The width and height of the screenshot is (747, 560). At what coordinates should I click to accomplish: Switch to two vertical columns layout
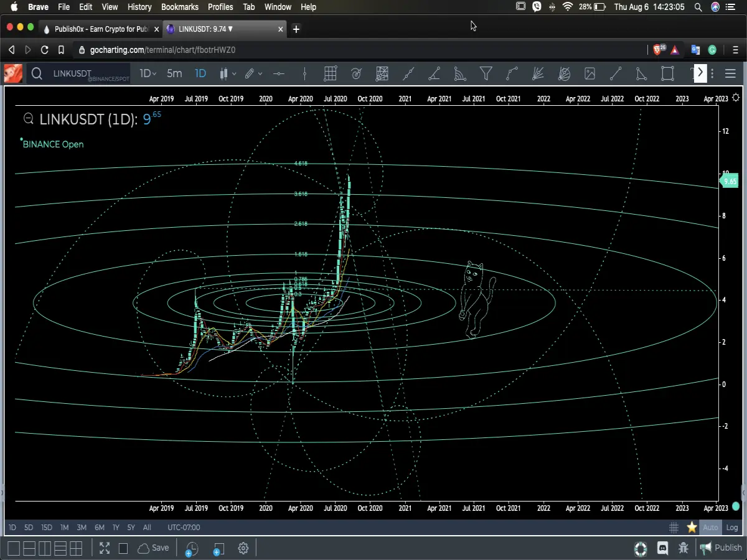(x=44, y=548)
